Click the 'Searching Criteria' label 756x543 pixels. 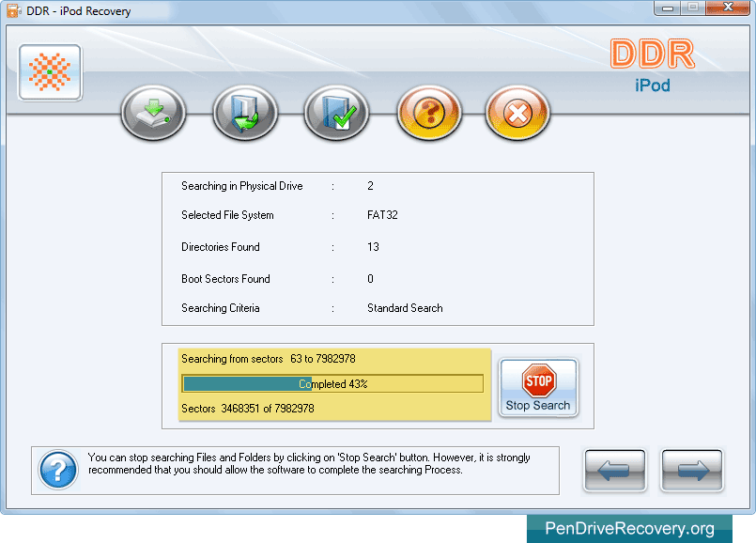[x=221, y=308]
